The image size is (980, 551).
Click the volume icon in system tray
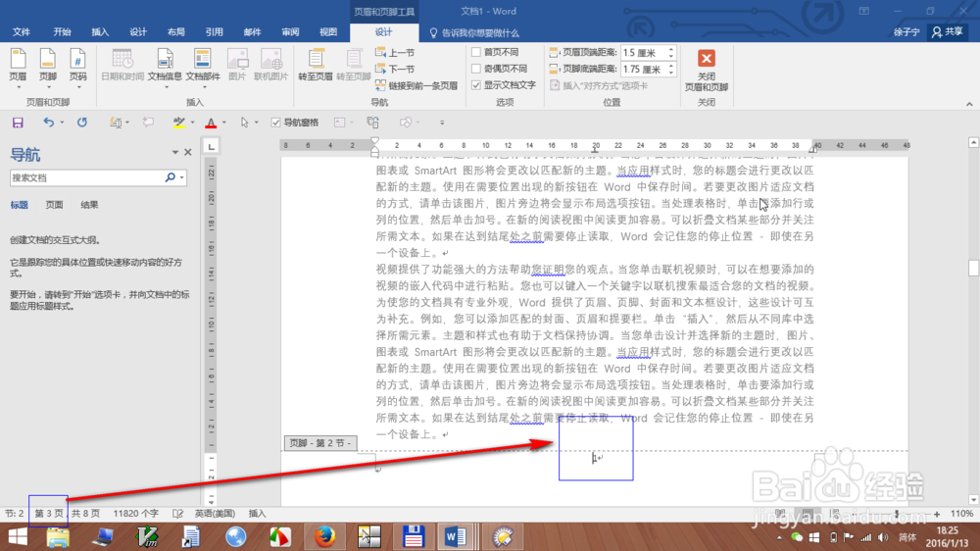point(883,537)
